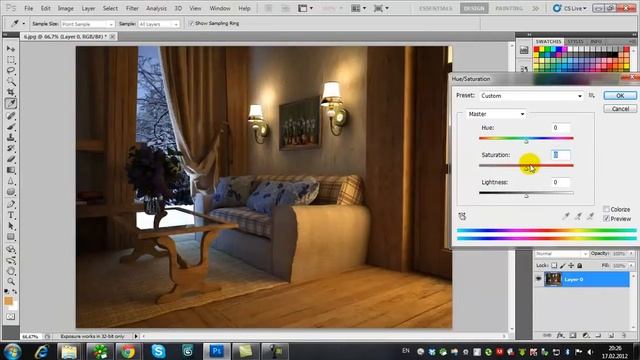Click the Subtract from Sample eyedropper

[590, 216]
